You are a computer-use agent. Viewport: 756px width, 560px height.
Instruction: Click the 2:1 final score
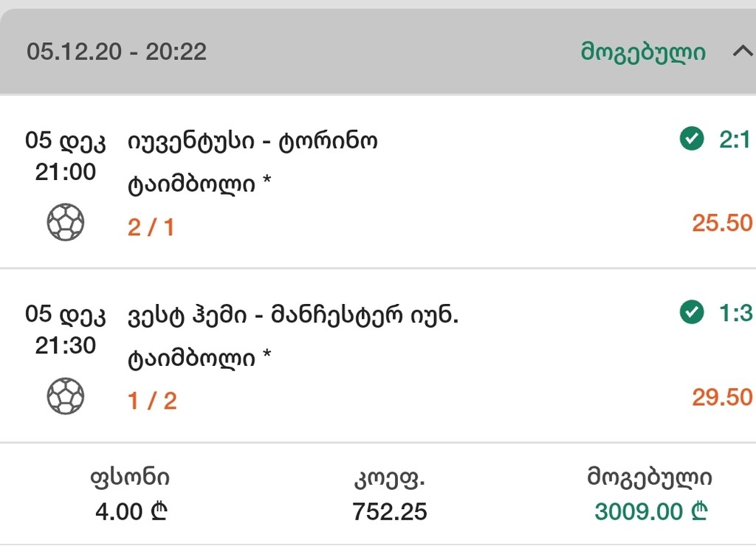coord(735,139)
